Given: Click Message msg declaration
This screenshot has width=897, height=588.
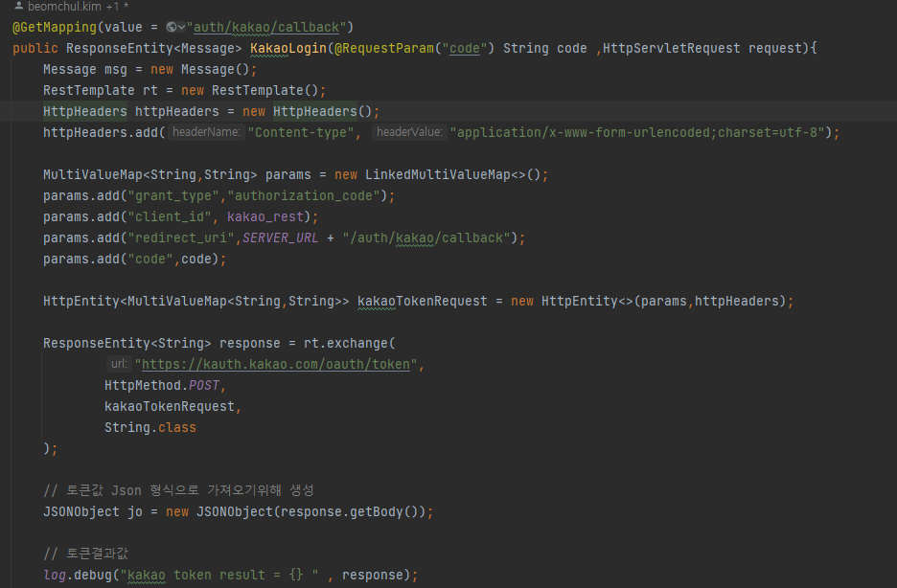Looking at the screenshot, I should [149, 70].
